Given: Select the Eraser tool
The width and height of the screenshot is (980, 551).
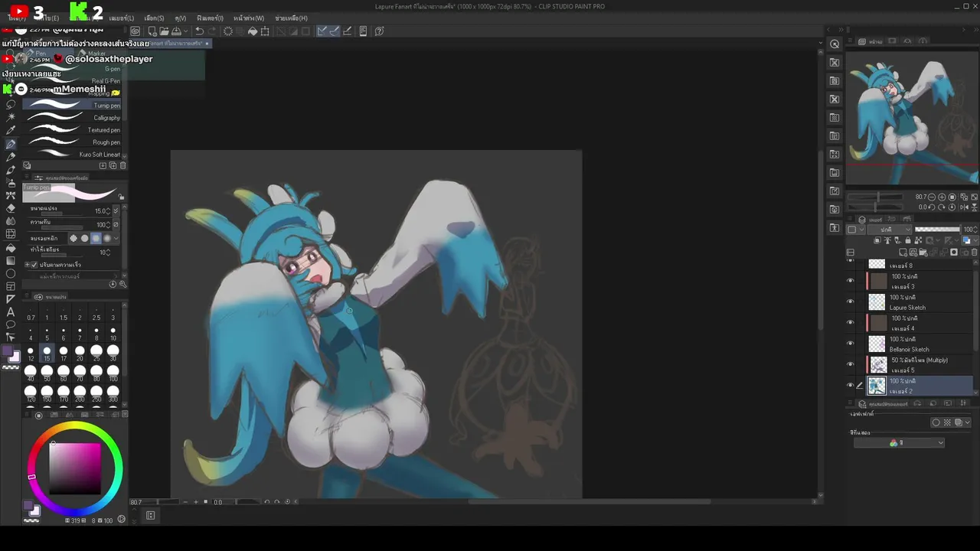Looking at the screenshot, I should coord(11,208).
